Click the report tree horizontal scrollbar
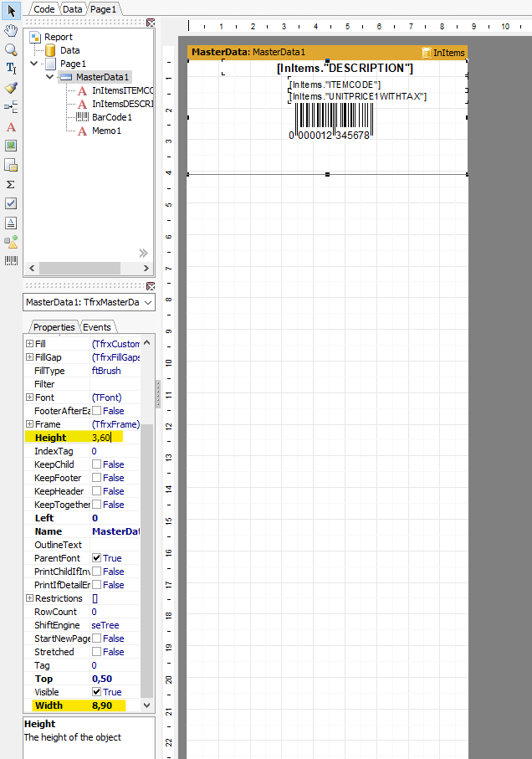 coord(88,269)
